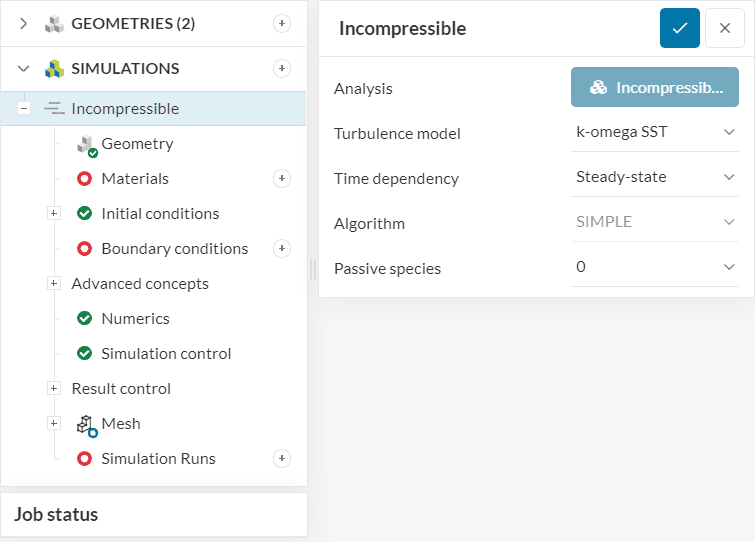Screen dimensions: 755x542
Task: Click the Mesh cube icon
Action: pos(86,424)
